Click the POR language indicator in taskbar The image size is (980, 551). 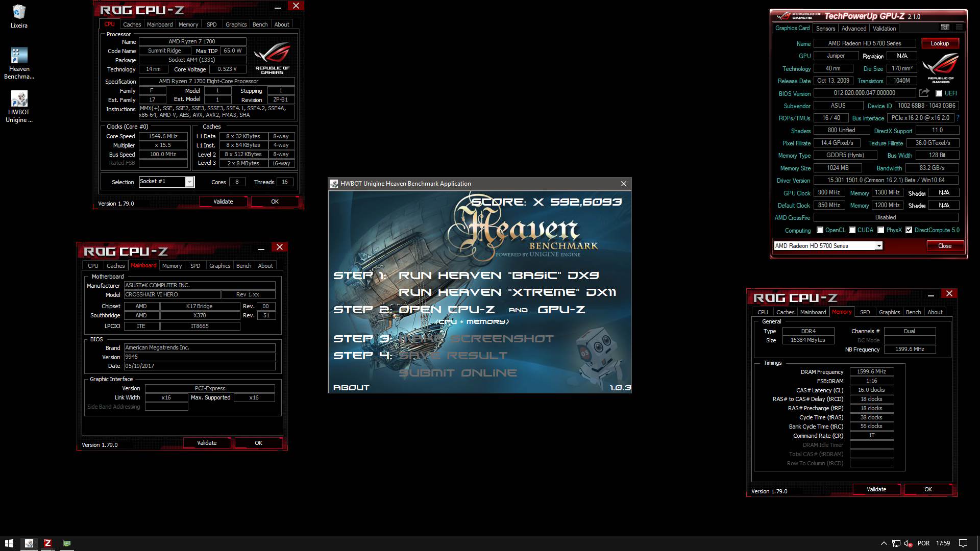point(923,543)
